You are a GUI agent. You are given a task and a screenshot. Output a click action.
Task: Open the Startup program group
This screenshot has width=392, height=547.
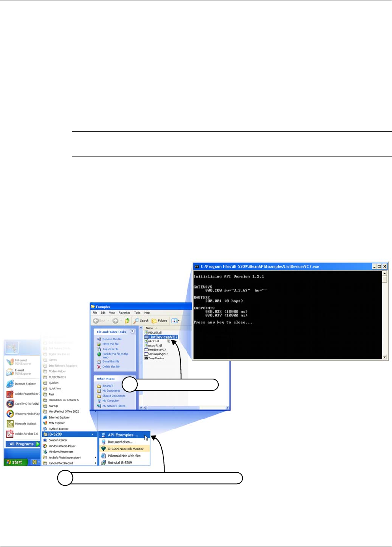tap(51, 406)
